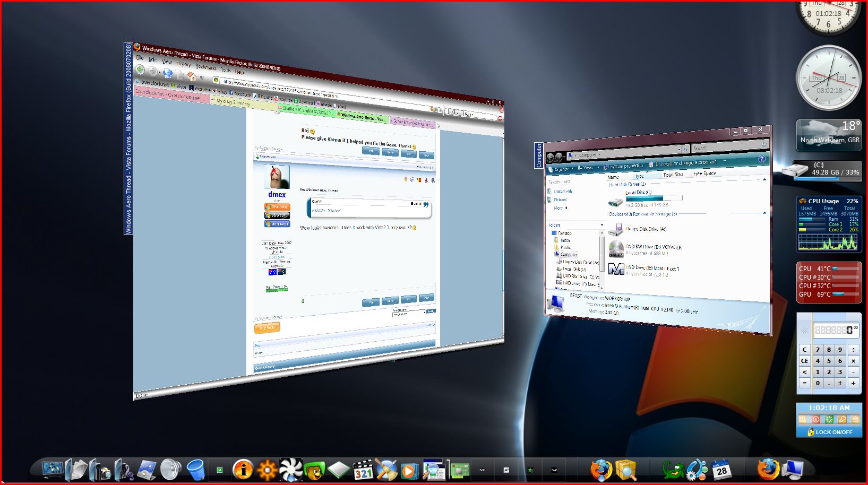Open DVD Drive (E:) Mass Effect 1 icon

[616, 270]
